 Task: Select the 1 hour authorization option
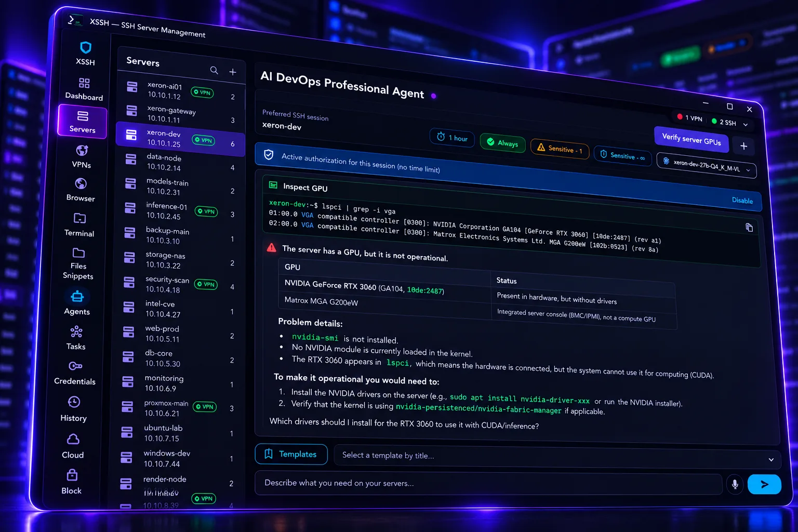[x=452, y=138]
